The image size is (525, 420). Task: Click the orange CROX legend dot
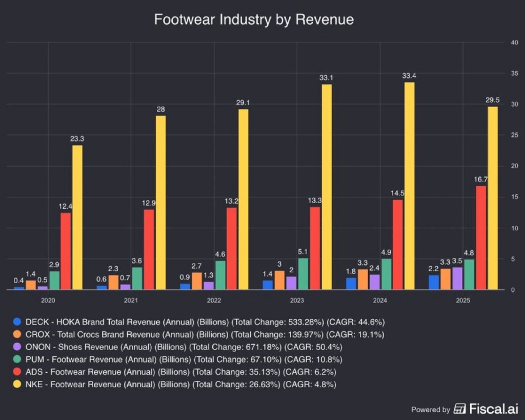pyautogui.click(x=17, y=334)
